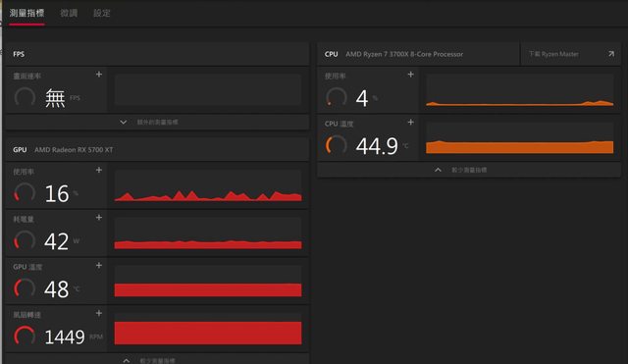Open the 測量指標 tab

pos(26,13)
